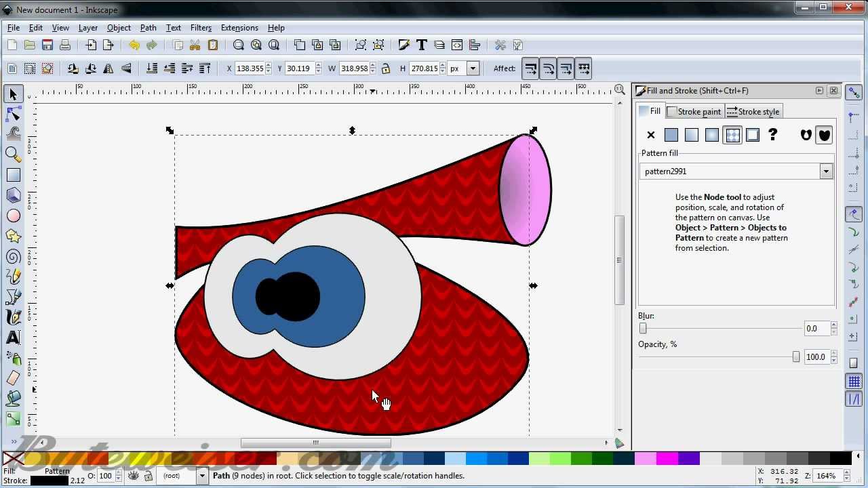Increase the X position stepper
This screenshot has width=868, height=488.
(269, 66)
